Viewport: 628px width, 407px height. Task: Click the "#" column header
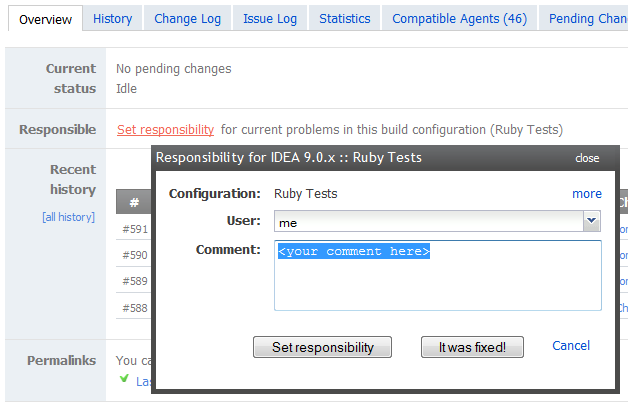click(134, 203)
